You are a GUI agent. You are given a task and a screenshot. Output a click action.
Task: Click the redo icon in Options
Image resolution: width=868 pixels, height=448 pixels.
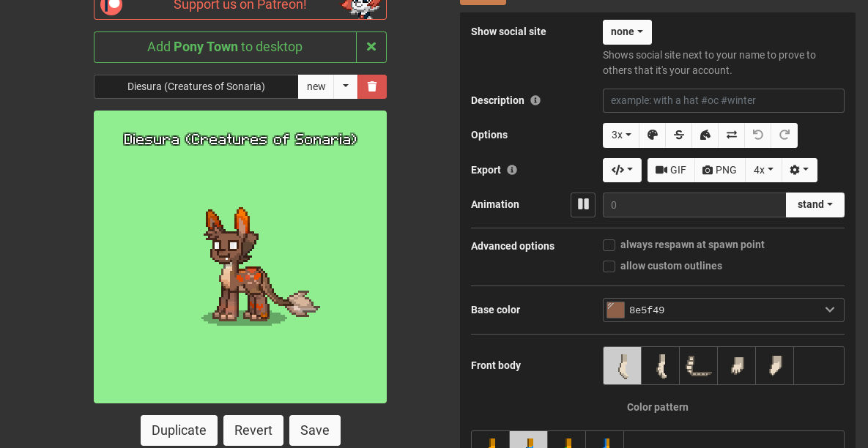pos(784,135)
